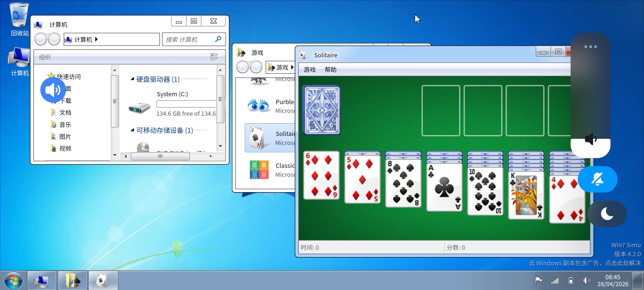Viewport: 644px width, 290px height.
Task: Open the Recycle Bin desktop icon
Action: (19, 19)
